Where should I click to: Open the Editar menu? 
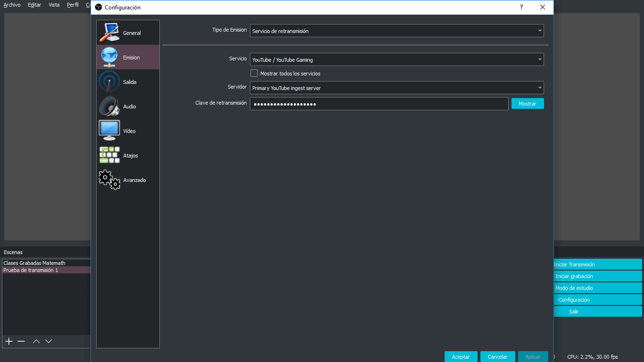(x=34, y=5)
